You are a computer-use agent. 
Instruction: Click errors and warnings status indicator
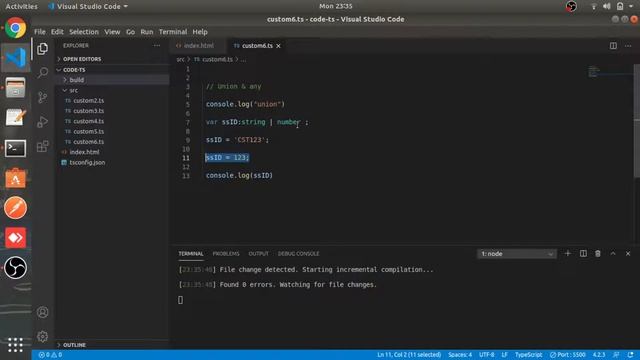(x=50, y=355)
